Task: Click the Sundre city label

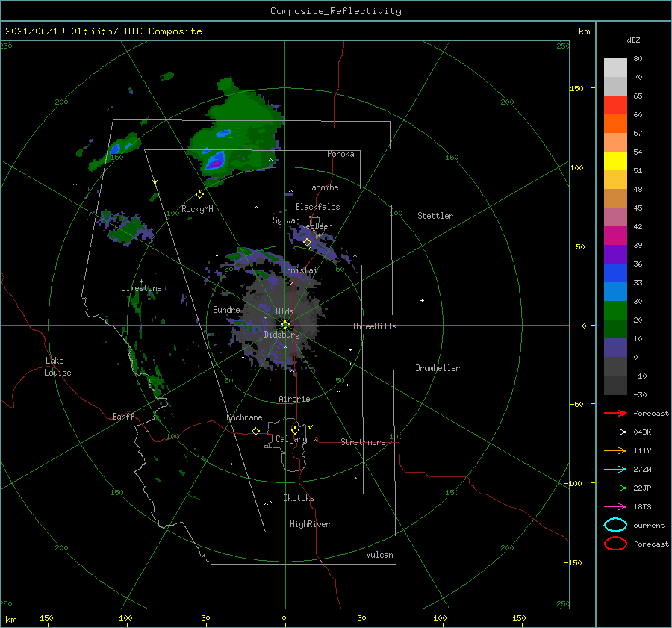Action: (226, 309)
